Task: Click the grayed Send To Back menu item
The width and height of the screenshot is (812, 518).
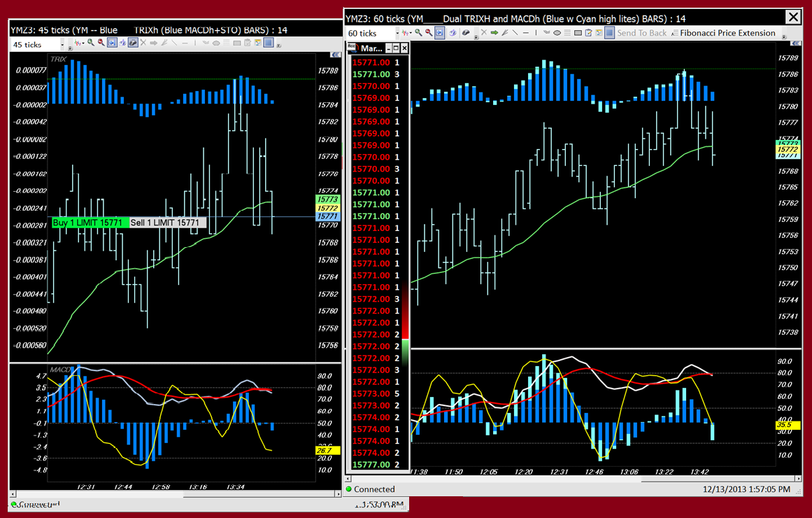Action: coord(642,33)
